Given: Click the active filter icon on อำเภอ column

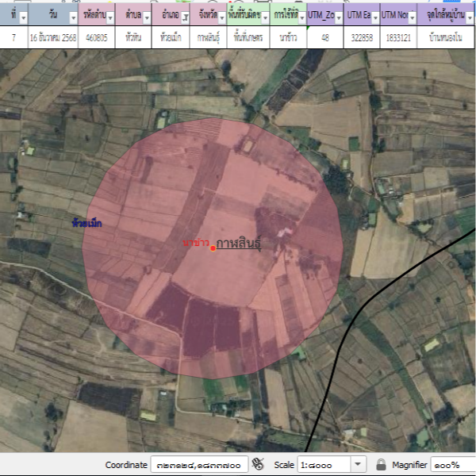Looking at the screenshot, I should (x=185, y=17).
